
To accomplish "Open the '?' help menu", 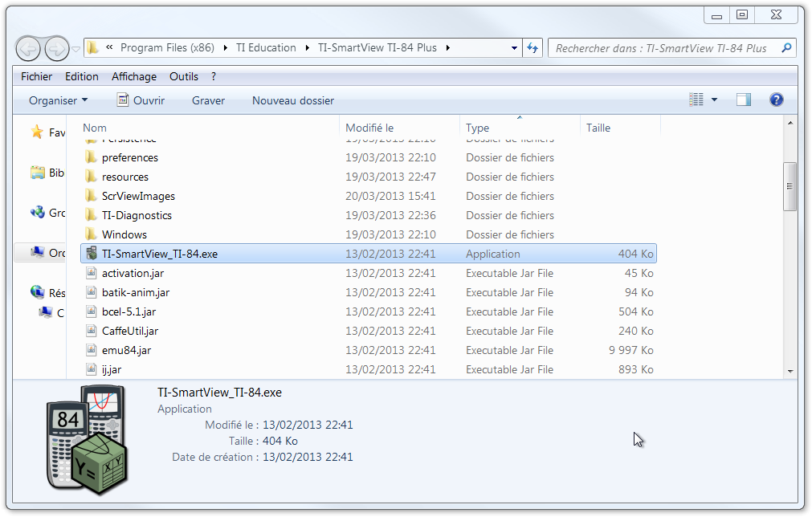I will 214,76.
